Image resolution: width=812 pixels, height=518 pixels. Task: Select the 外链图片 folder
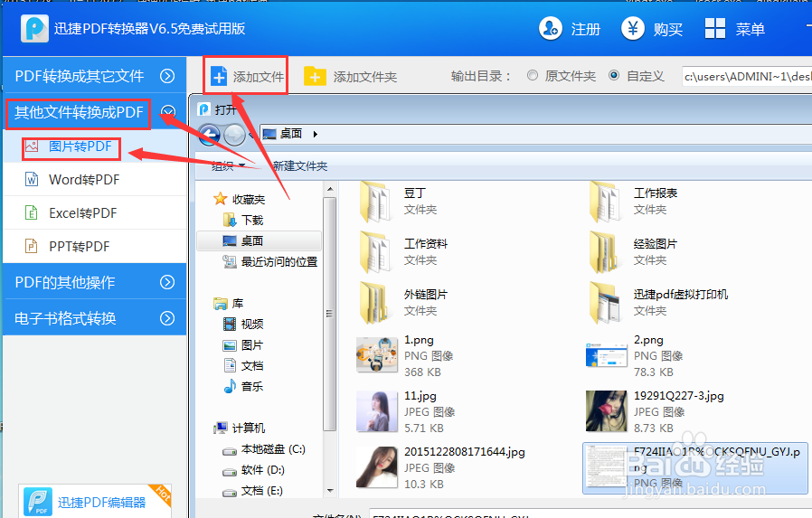click(404, 303)
